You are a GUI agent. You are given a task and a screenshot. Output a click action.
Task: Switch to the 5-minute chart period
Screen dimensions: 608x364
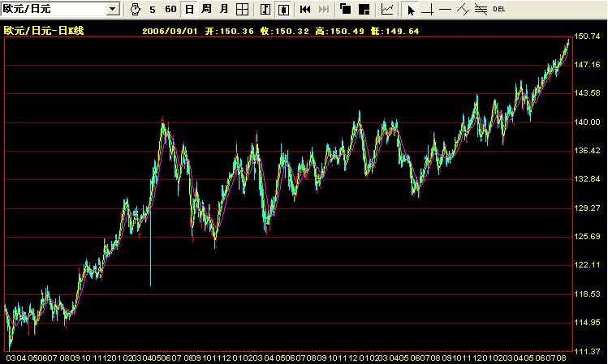tap(153, 9)
